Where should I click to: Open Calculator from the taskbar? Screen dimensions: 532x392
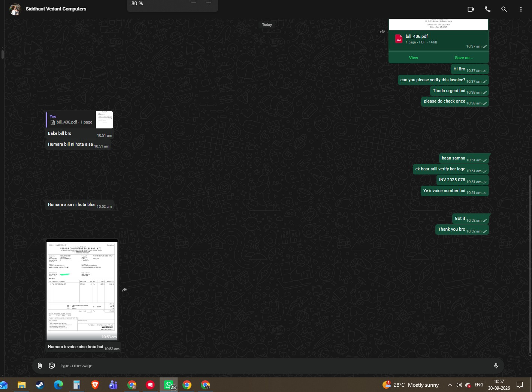tap(76, 385)
